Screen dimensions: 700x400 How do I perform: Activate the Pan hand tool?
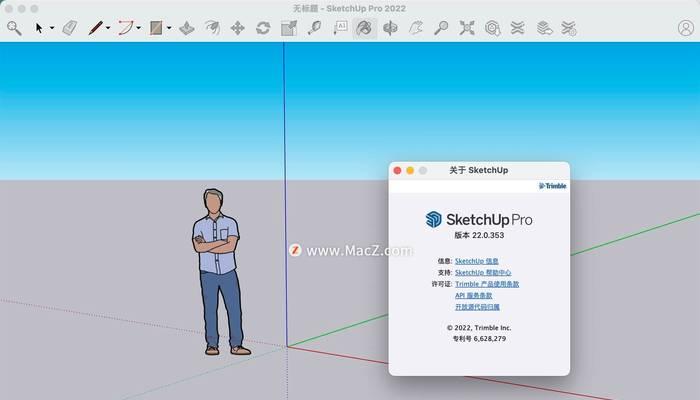click(x=416, y=28)
